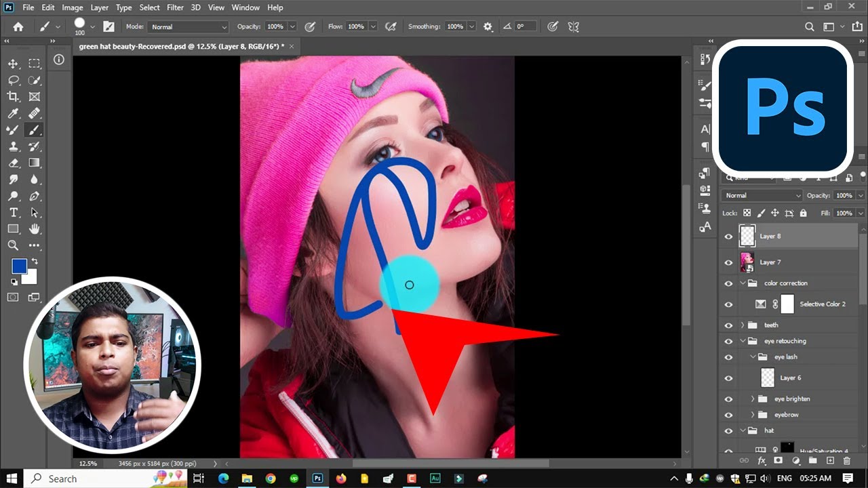Toggle Selective Color 2 visibility
Viewport: 868px width, 488px height.
coord(729,304)
